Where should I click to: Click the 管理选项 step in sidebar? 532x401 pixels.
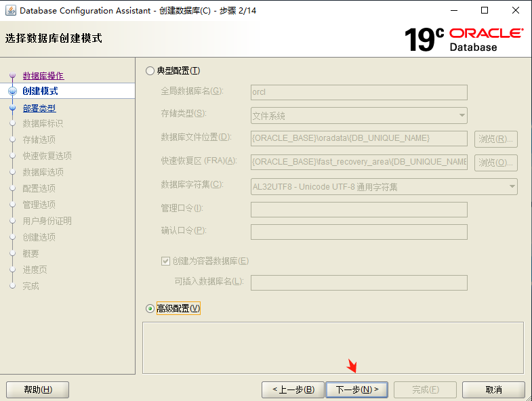pyautogui.click(x=39, y=205)
